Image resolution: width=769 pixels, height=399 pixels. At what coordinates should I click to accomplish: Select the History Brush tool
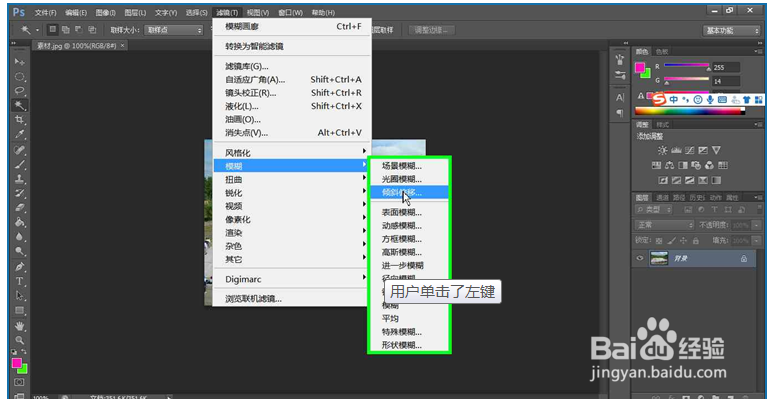20,193
